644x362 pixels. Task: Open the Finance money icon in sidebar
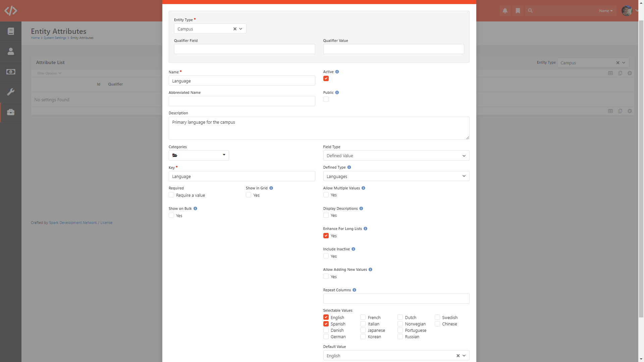(11, 72)
